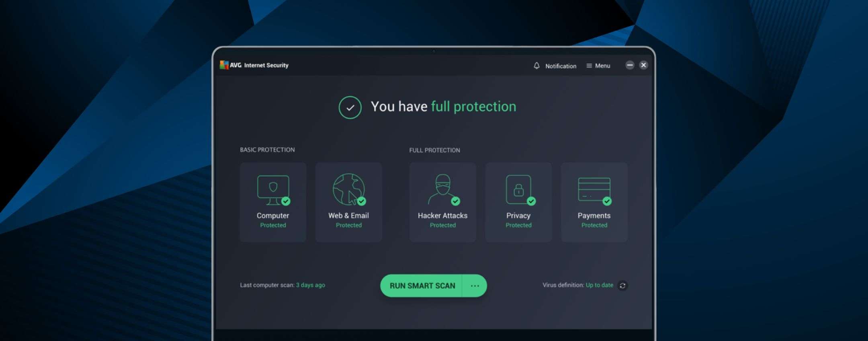Screen dimensions: 868x341
Task: Click the '3 days ago' last scan text
Action: (311, 285)
